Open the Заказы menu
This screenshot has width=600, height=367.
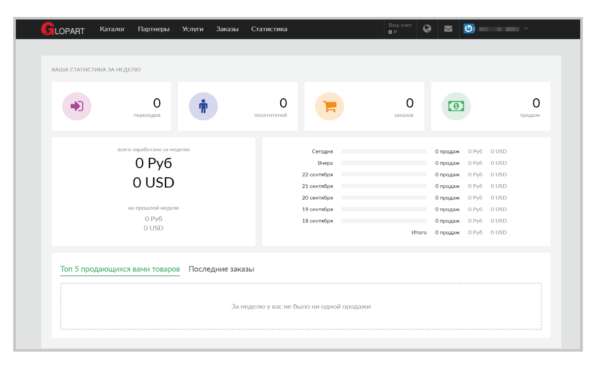click(227, 29)
